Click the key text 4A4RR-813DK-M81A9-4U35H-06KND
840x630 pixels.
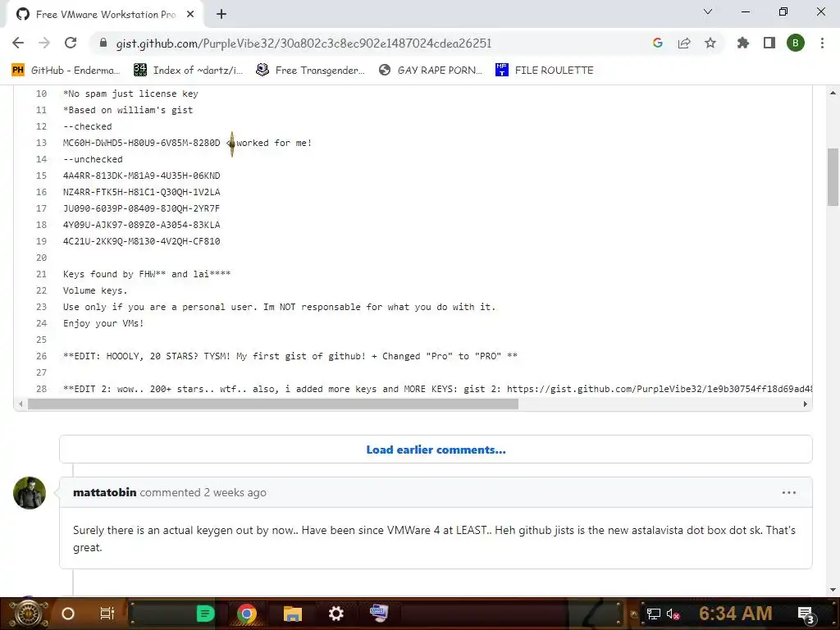coord(141,176)
